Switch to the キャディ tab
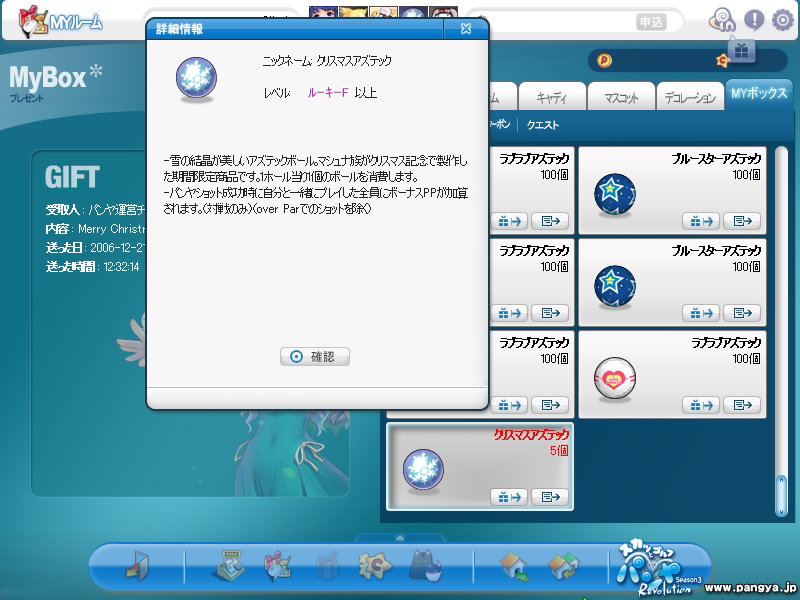The width and height of the screenshot is (800, 600). (x=552, y=97)
